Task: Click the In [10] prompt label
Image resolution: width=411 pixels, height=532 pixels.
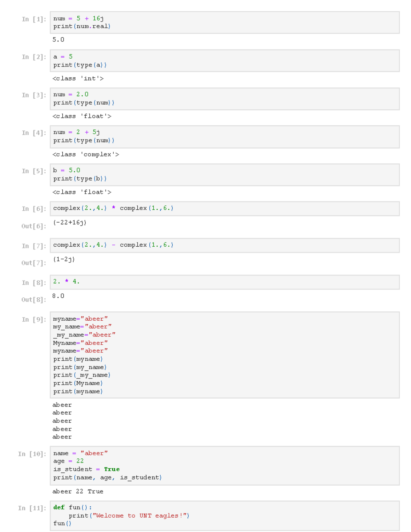Action: click(32, 454)
